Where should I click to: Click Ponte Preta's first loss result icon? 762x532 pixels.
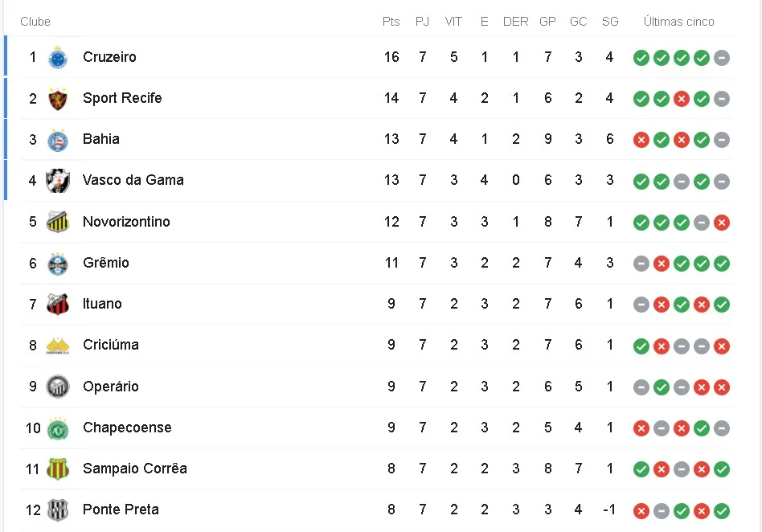641,511
